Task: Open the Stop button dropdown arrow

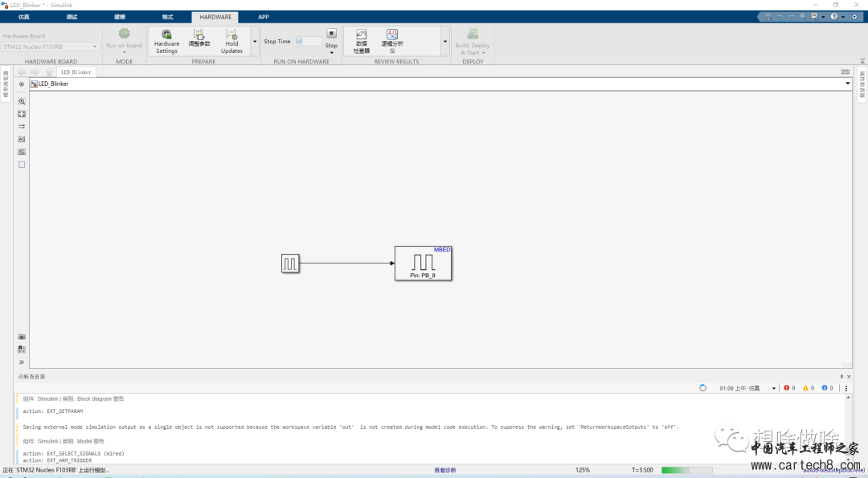Action: click(332, 52)
